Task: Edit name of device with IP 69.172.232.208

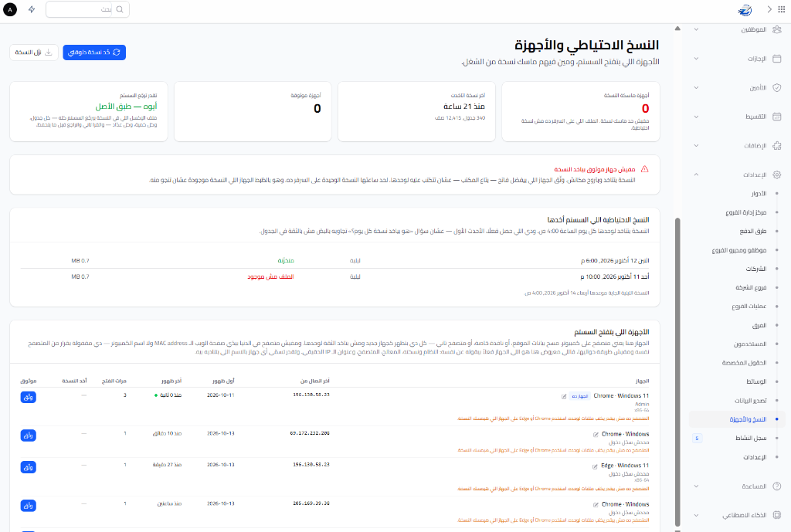Action: coord(596,435)
